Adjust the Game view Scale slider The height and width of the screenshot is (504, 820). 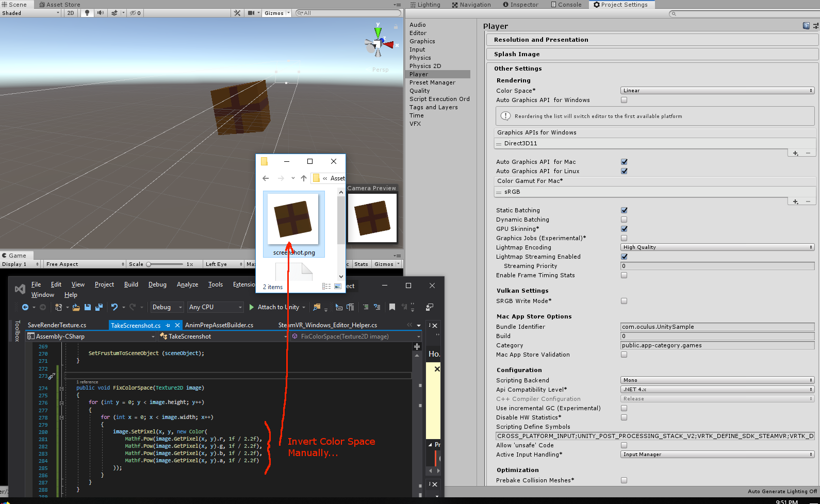click(x=165, y=264)
